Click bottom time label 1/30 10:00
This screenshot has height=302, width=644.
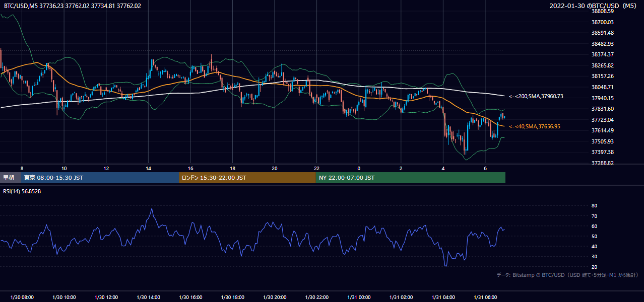64,297
